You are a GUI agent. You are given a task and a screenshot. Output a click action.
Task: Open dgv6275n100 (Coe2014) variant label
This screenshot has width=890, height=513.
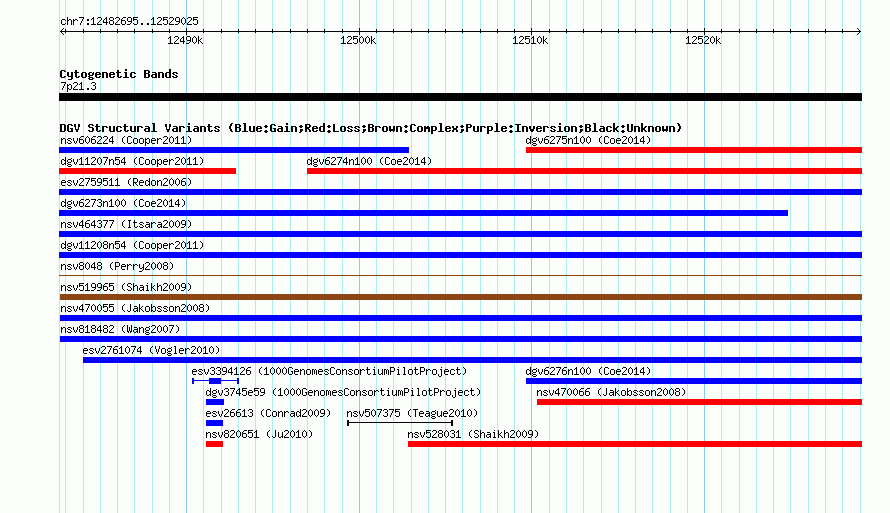[588, 140]
